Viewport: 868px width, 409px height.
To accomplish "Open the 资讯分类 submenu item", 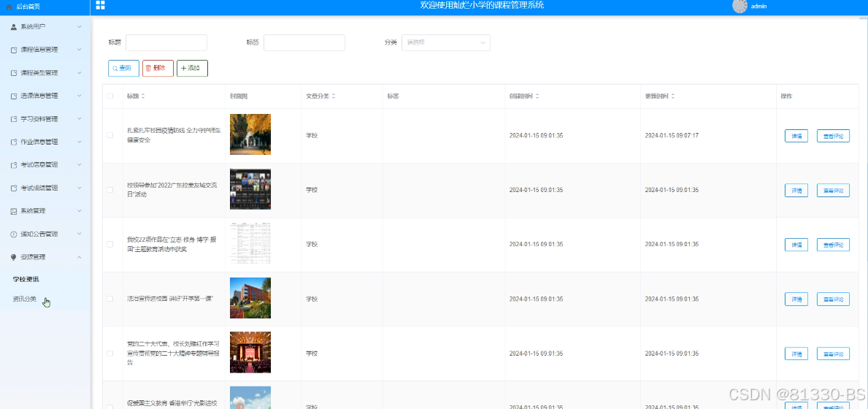I will (x=25, y=299).
